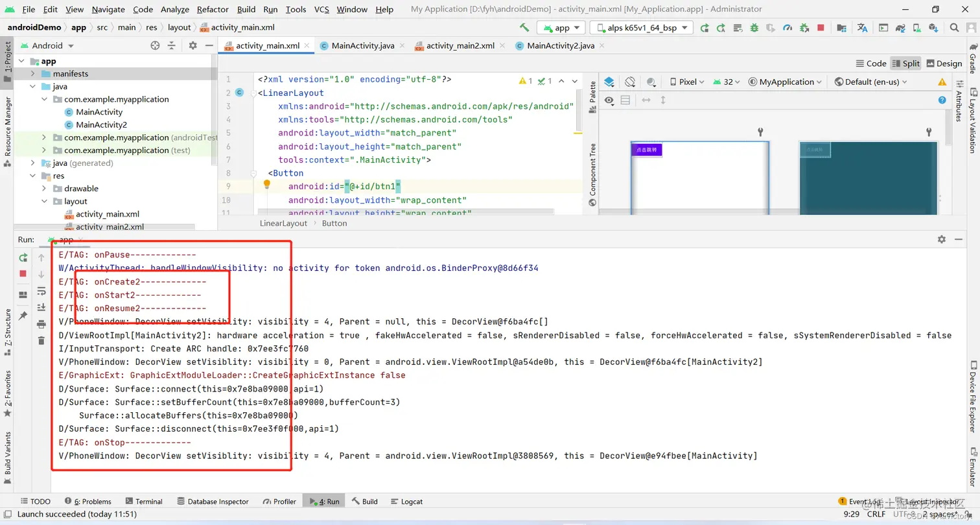The image size is (980, 525).
Task: Click the blue help question mark icon
Action: 942,100
